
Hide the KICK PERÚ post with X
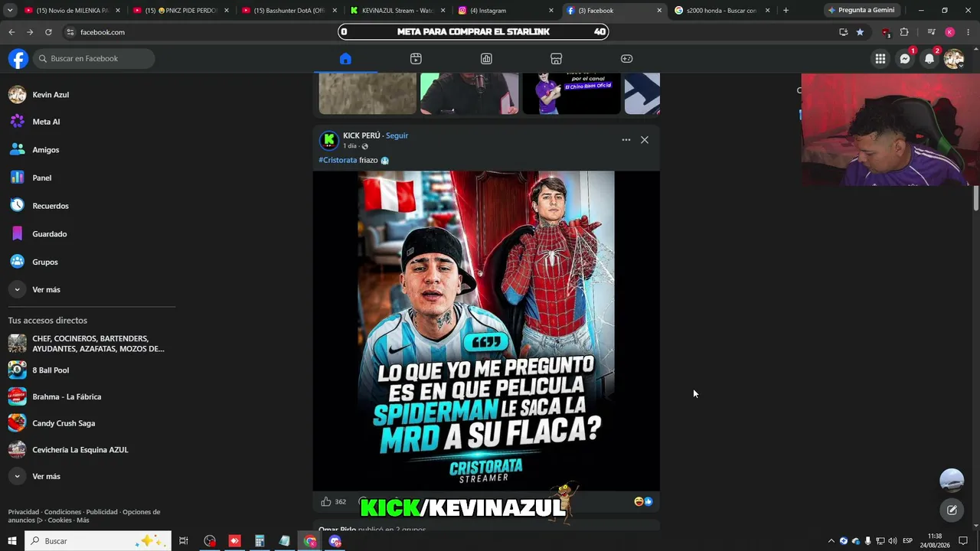(645, 140)
